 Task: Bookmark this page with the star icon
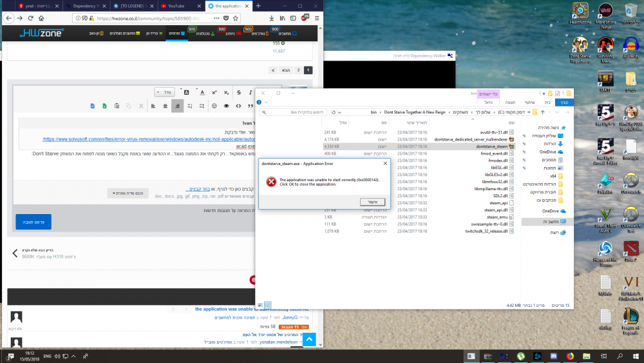[x=235, y=18]
